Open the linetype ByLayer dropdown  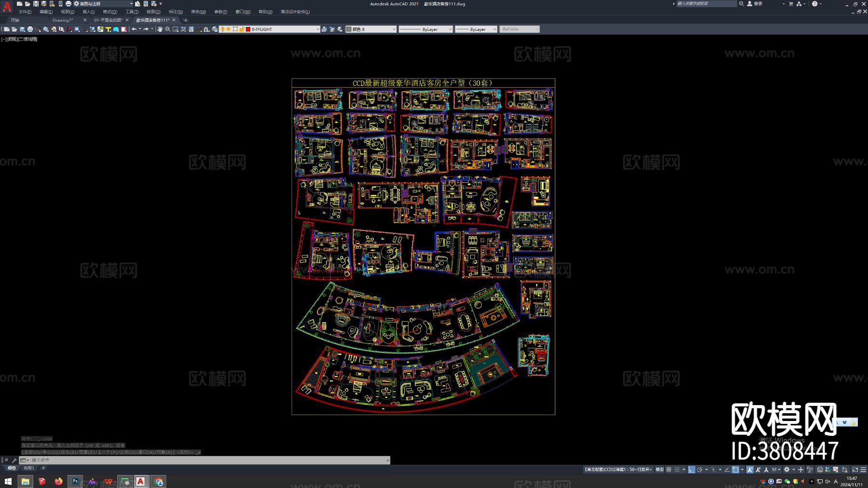tap(426, 29)
